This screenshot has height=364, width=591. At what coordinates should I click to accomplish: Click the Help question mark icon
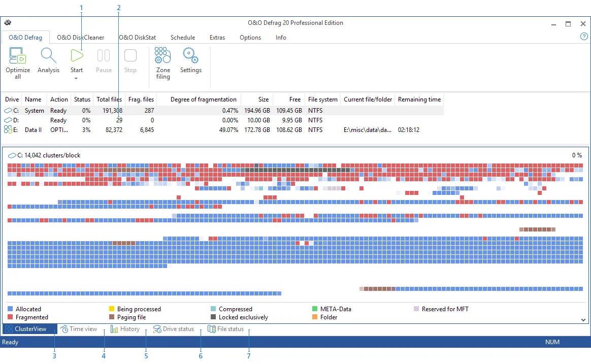(x=583, y=37)
